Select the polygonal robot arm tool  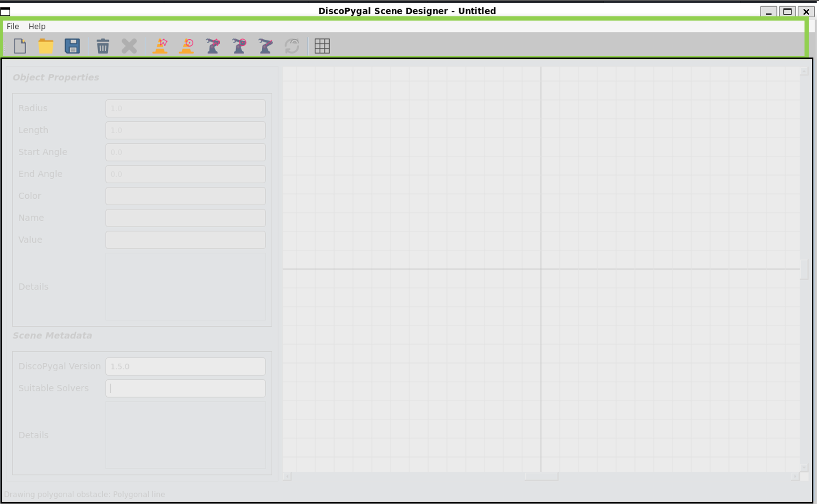pyautogui.click(x=213, y=46)
